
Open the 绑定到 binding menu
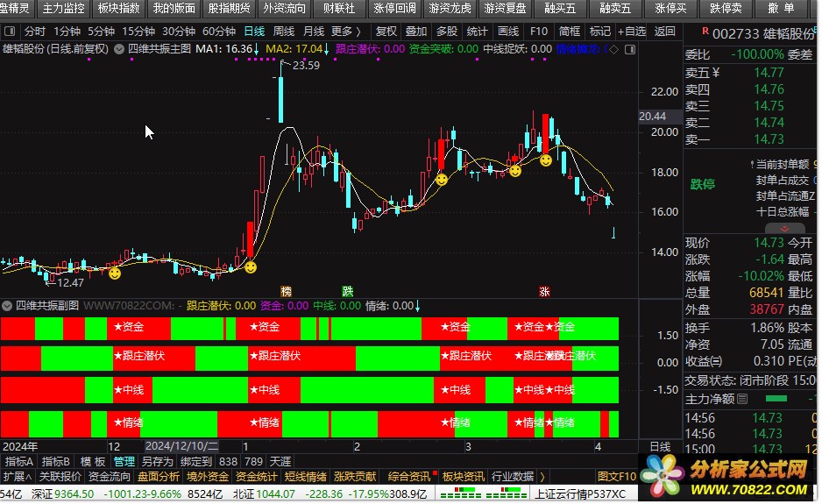(195, 462)
